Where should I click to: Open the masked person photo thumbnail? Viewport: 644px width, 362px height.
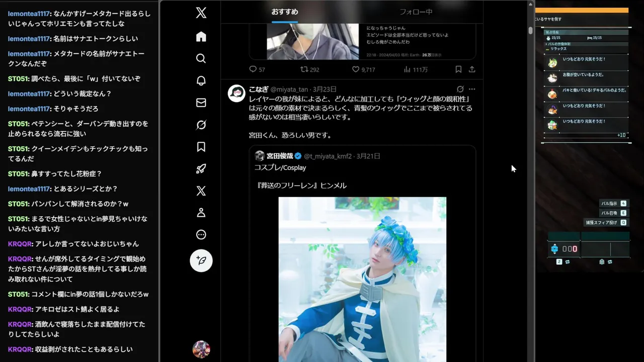point(312,42)
